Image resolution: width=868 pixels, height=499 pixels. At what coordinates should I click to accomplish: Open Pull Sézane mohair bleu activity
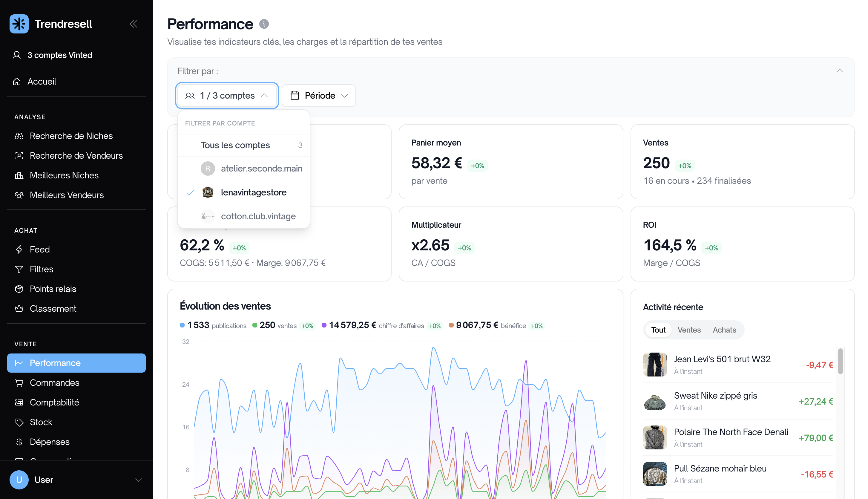click(738, 474)
